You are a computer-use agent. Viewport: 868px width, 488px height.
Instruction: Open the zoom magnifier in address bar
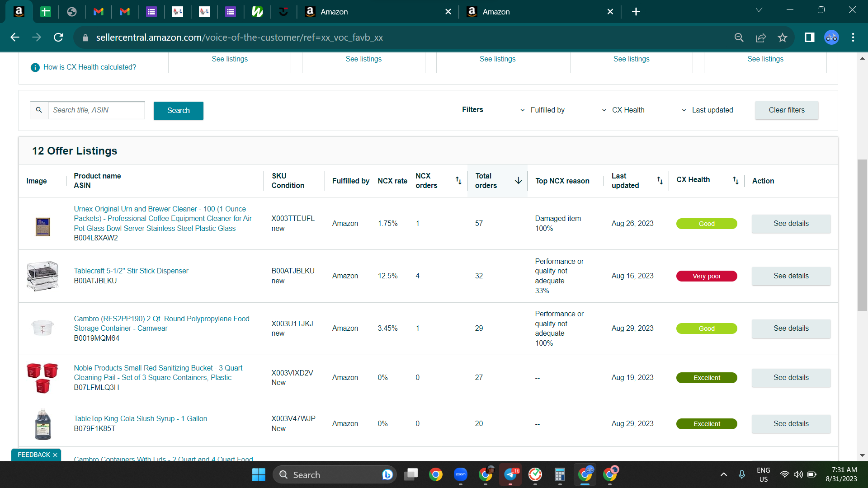(x=739, y=38)
